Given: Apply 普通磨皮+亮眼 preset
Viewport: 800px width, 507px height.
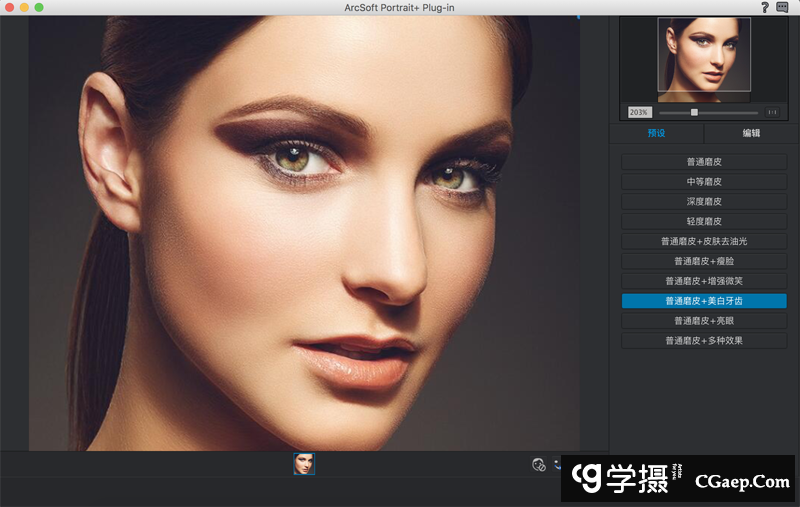Looking at the screenshot, I should [x=704, y=321].
